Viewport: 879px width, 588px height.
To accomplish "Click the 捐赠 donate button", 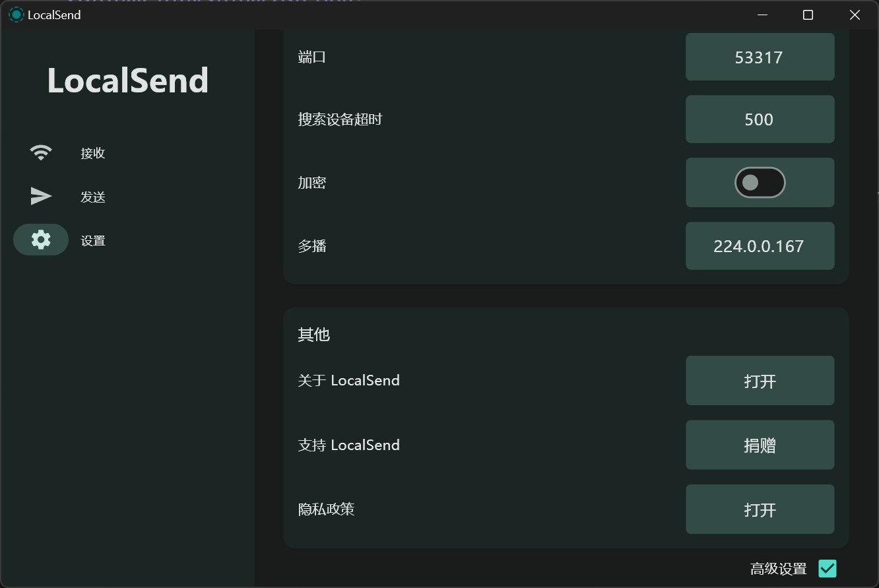I will pos(760,445).
